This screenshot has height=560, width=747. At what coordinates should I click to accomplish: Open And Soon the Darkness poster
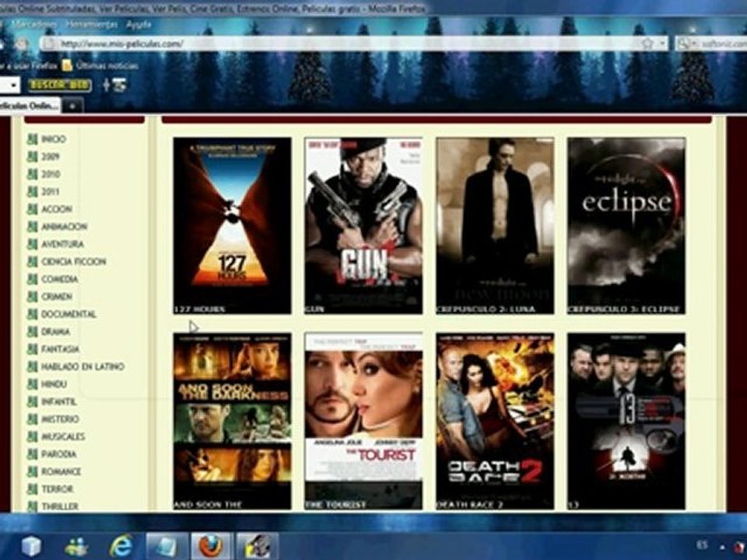tap(232, 421)
